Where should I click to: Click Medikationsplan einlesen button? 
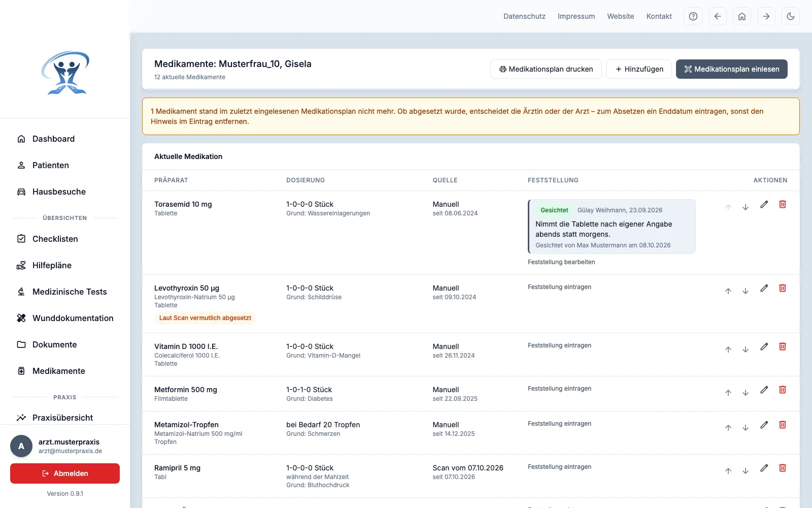[x=732, y=69]
